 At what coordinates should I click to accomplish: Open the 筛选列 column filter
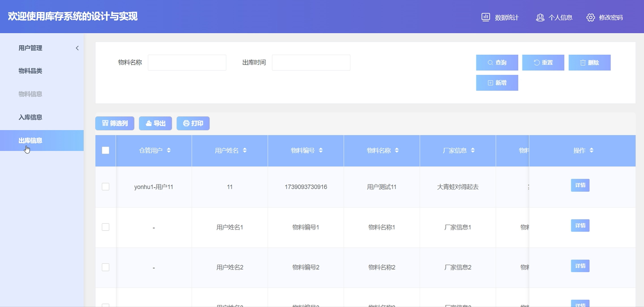[x=115, y=123]
